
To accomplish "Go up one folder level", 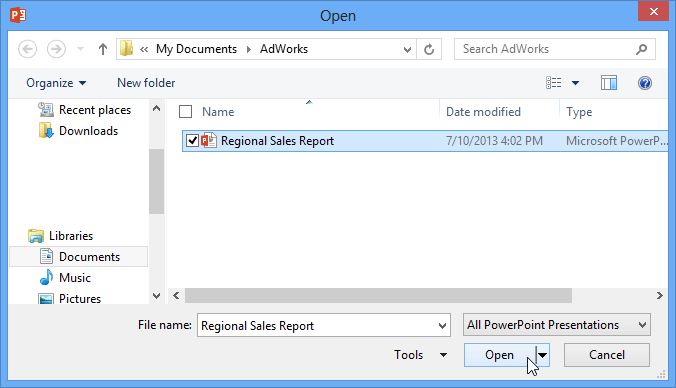I will 103,49.
